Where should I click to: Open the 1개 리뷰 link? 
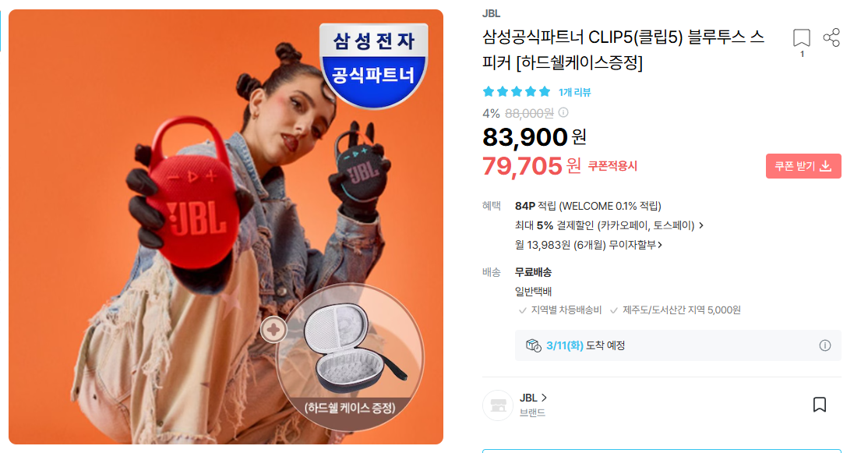574,92
